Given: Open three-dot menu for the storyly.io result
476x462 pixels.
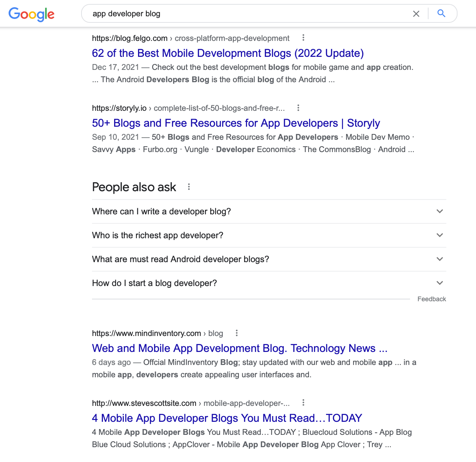Looking at the screenshot, I should point(298,108).
